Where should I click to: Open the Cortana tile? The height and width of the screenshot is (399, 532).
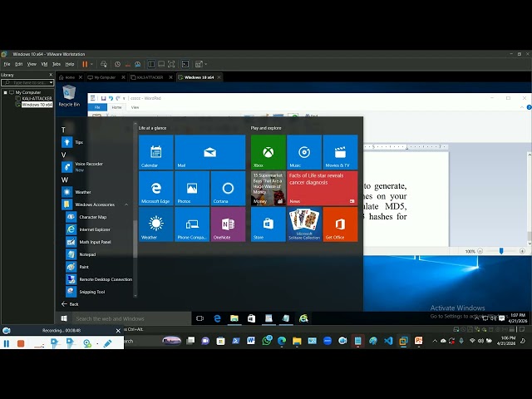[228, 189]
